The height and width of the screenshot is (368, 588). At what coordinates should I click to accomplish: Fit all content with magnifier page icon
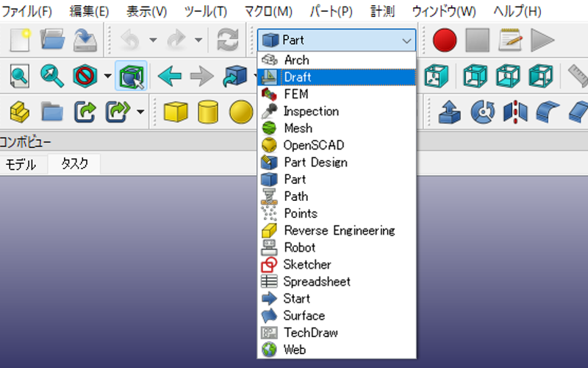coord(20,76)
